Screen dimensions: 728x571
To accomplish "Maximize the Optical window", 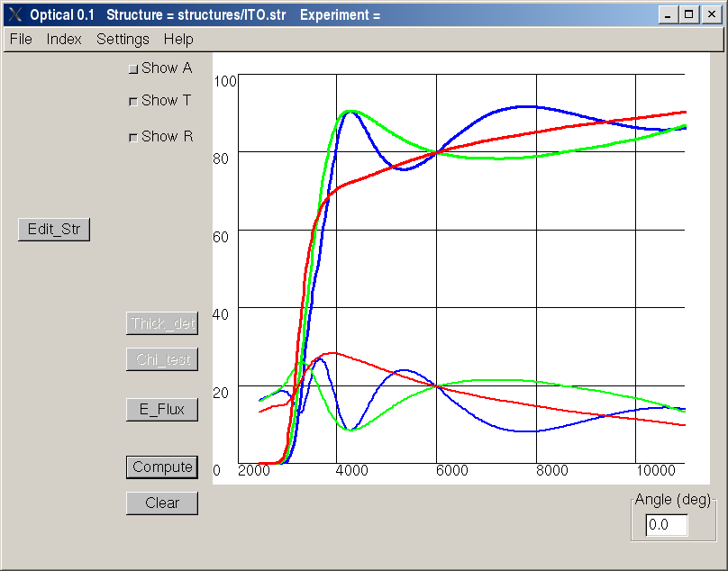I will click(689, 14).
